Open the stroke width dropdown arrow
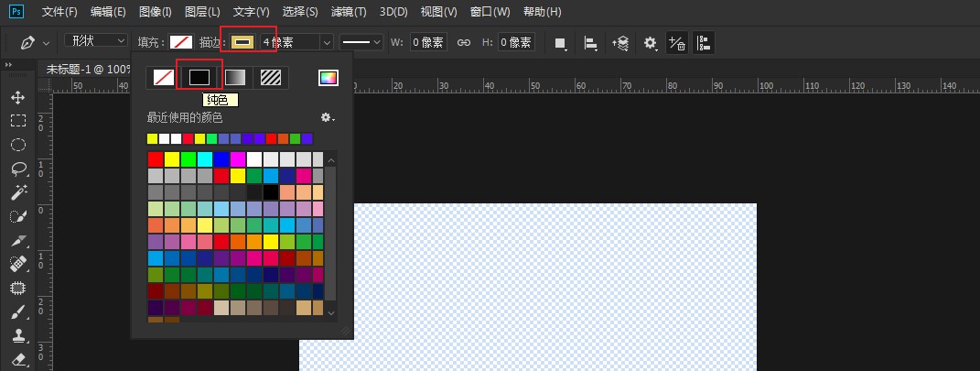Viewport: 980px width, 371px height. (x=327, y=42)
